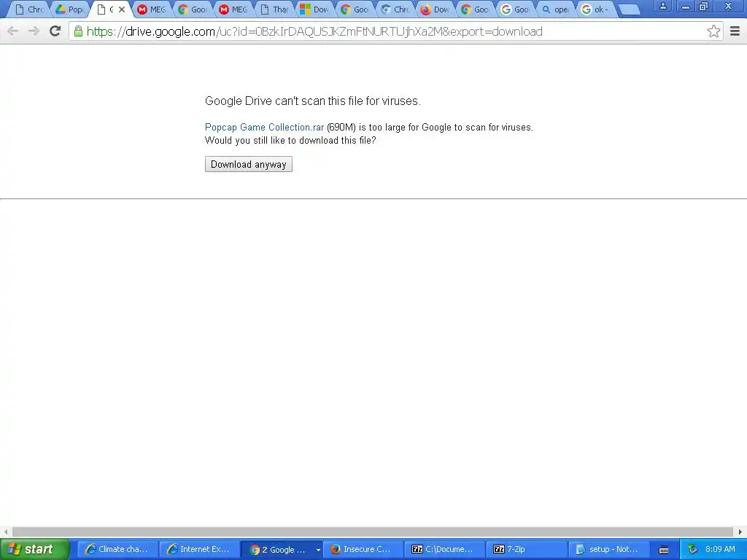This screenshot has width=747, height=560.
Task: Click the system tray notification icon
Action: point(693,550)
